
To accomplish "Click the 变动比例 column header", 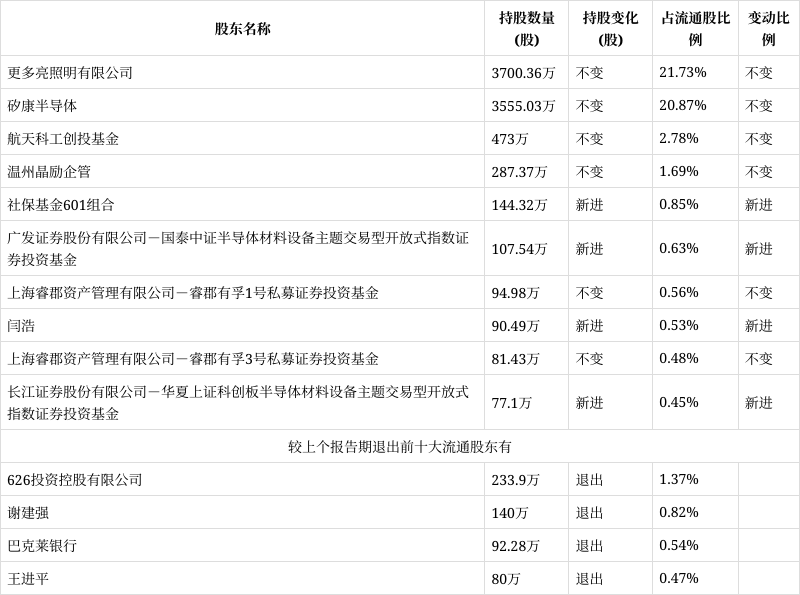I will (765, 29).
